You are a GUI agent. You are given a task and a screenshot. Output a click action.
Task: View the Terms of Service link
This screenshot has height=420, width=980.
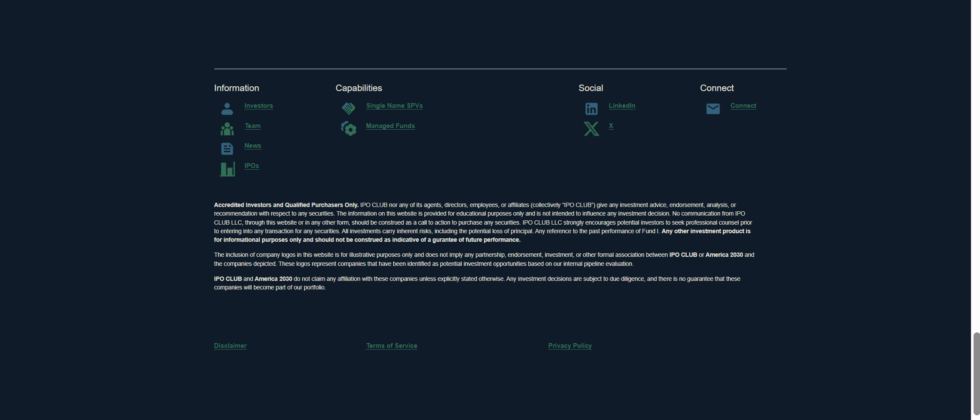tap(392, 346)
